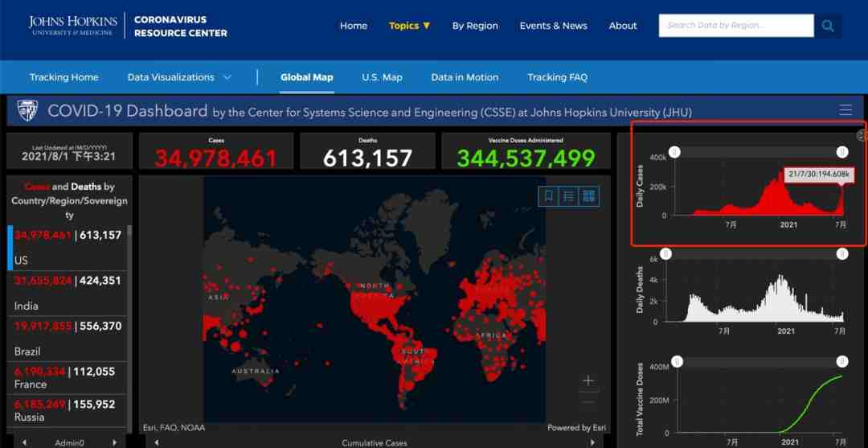The width and height of the screenshot is (868, 448).
Task: Click the Search Data by Region field
Action: click(736, 26)
